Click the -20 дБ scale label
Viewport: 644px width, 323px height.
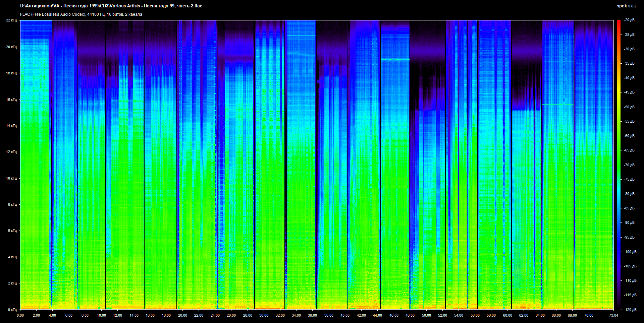pos(629,20)
